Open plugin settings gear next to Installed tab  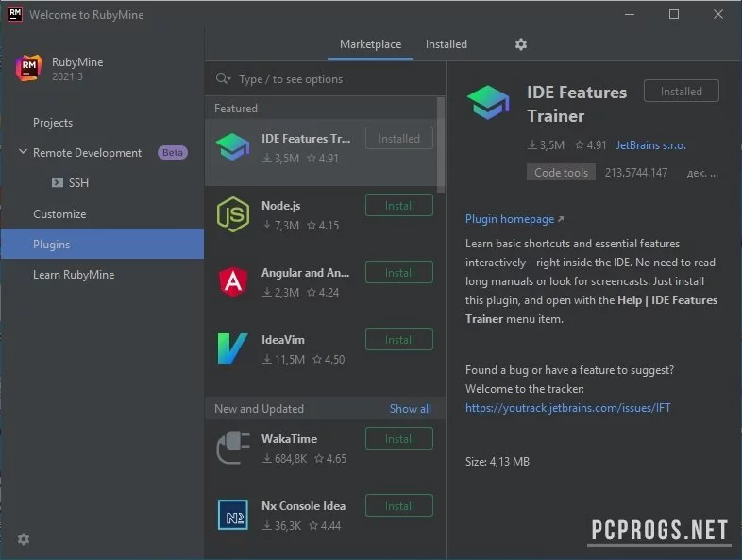pos(520,44)
